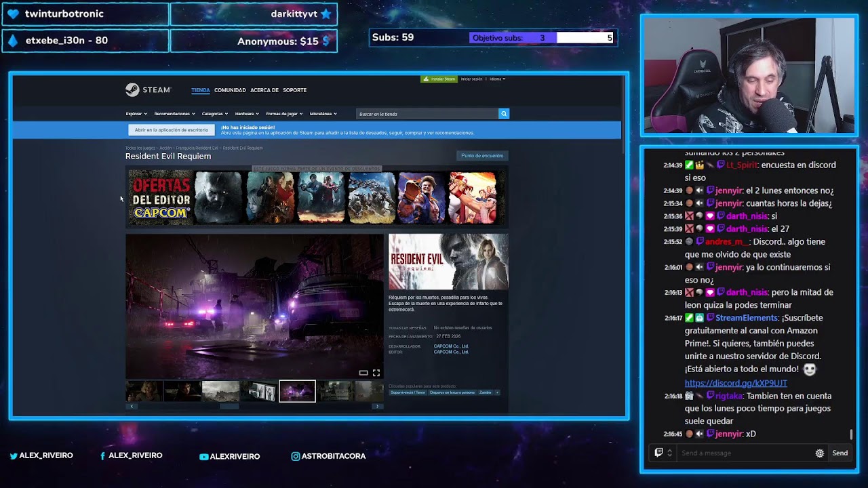868x488 pixels.
Task: Focus the Send a message chat field
Action: [745, 453]
